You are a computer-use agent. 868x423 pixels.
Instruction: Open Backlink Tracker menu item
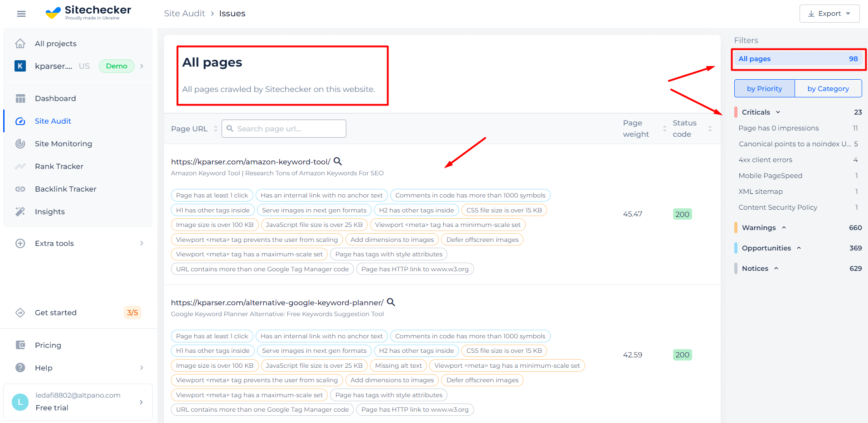(66, 189)
